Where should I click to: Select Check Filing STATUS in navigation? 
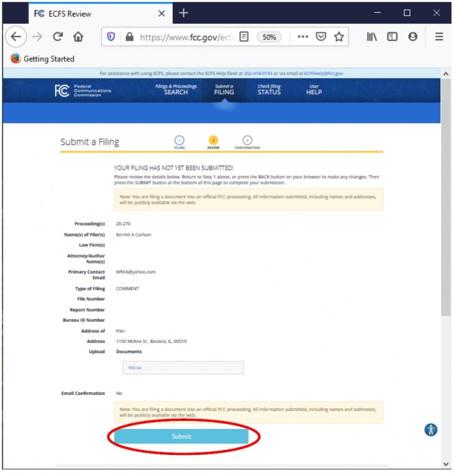click(x=269, y=90)
